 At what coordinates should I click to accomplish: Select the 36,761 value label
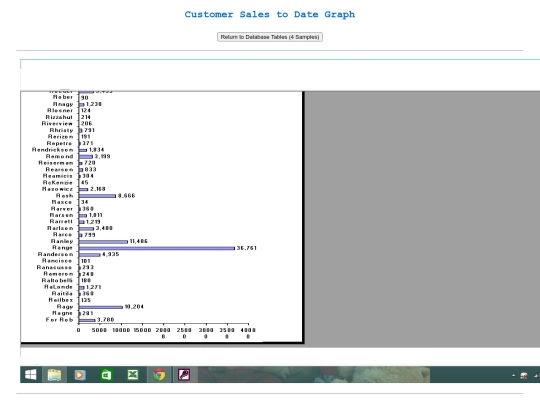click(x=247, y=248)
